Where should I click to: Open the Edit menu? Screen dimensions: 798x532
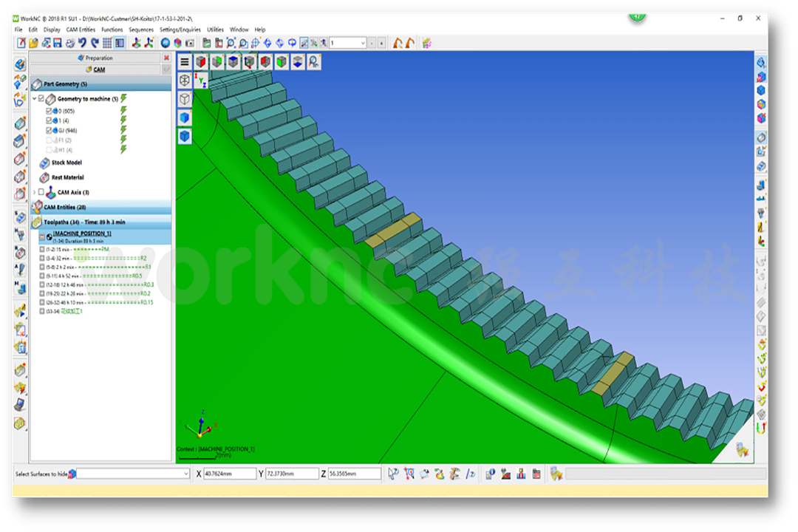33,30
